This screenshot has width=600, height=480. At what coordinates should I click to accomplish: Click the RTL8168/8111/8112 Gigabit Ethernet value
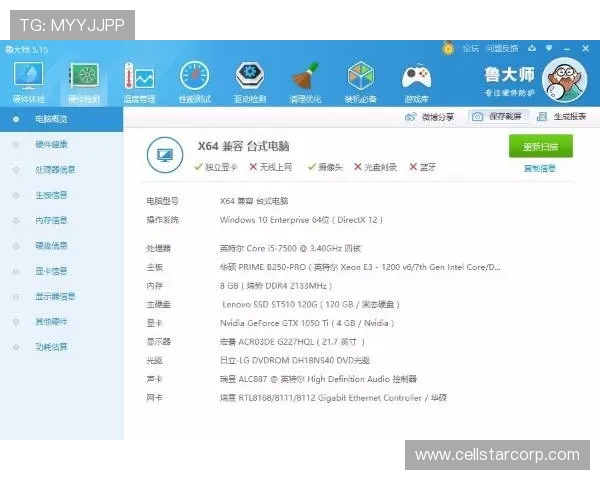(x=333, y=398)
